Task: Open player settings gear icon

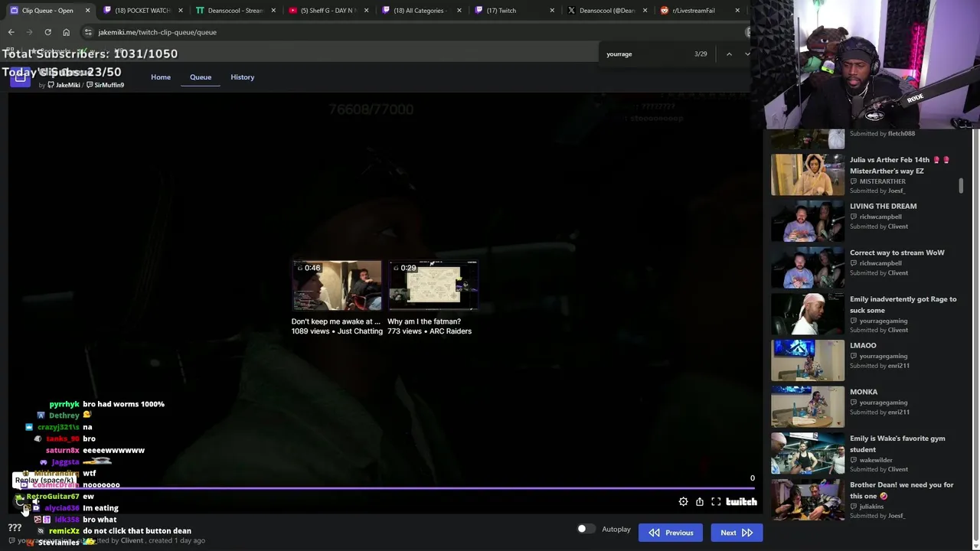Action: [683, 502]
